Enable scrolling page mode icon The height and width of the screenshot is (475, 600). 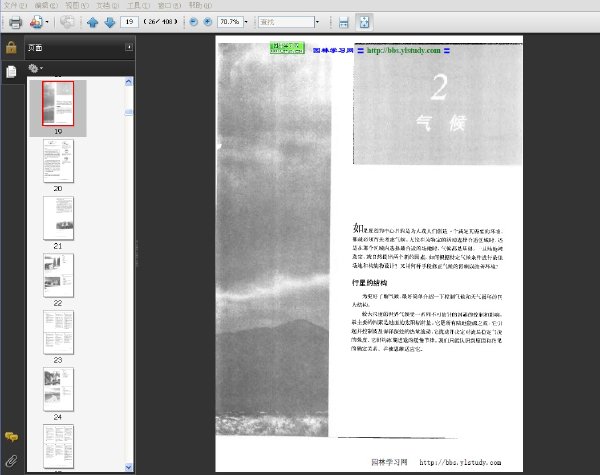coord(344,22)
